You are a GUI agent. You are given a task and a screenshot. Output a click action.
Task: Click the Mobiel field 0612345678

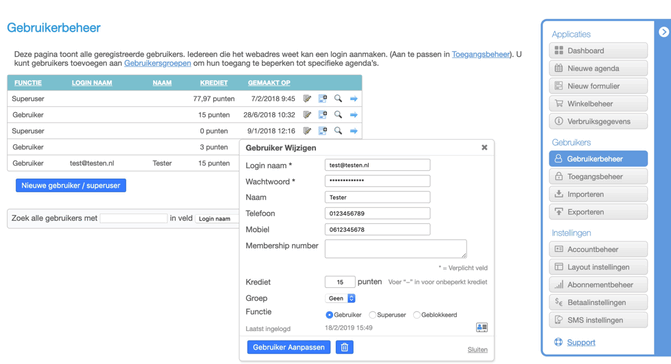click(x=377, y=230)
